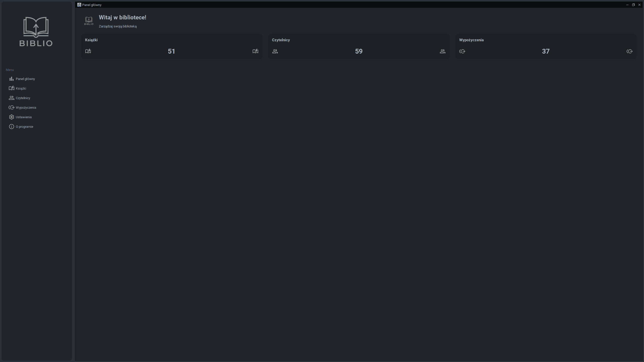Click the O programie info icon
Image resolution: width=644 pixels, height=362 pixels.
11,127
